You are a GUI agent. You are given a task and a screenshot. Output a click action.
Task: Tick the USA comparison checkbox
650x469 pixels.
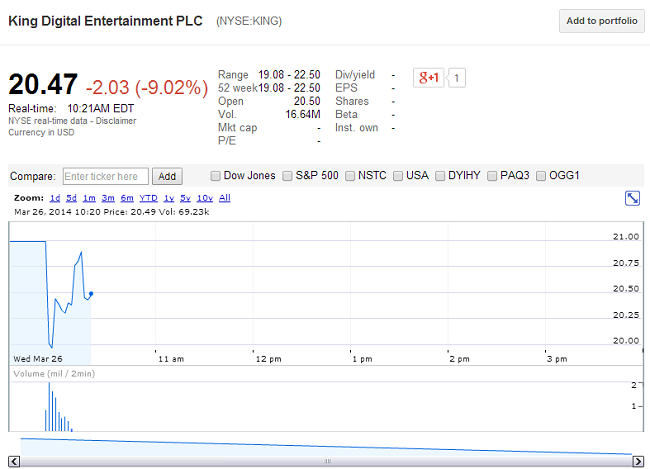click(x=398, y=176)
